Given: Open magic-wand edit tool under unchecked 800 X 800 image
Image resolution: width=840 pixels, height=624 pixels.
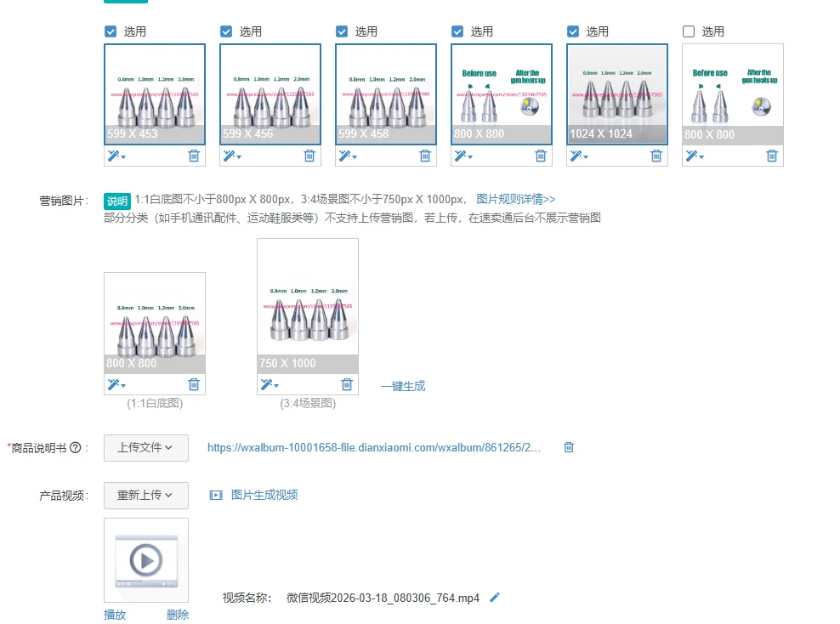Looking at the screenshot, I should (x=695, y=156).
